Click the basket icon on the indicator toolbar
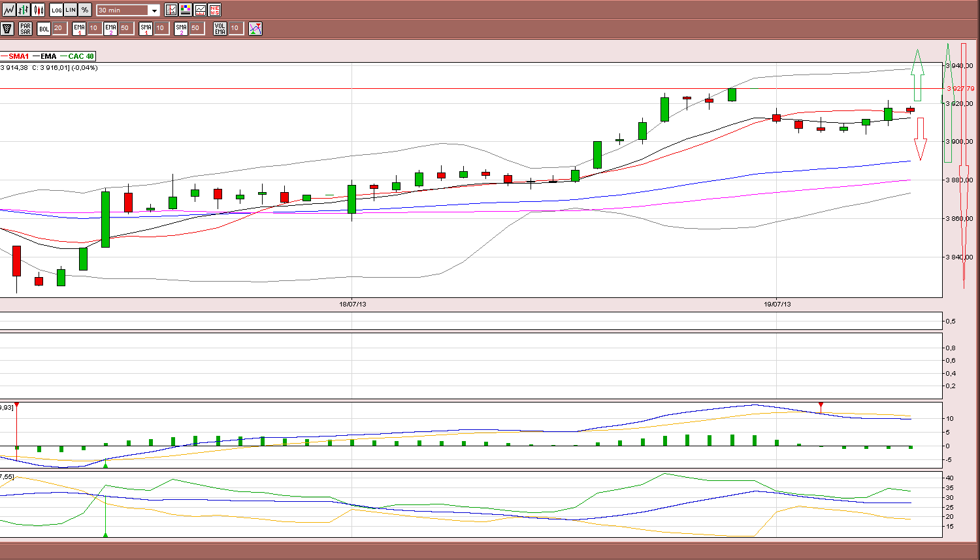The width and height of the screenshot is (980, 560). coord(7,28)
